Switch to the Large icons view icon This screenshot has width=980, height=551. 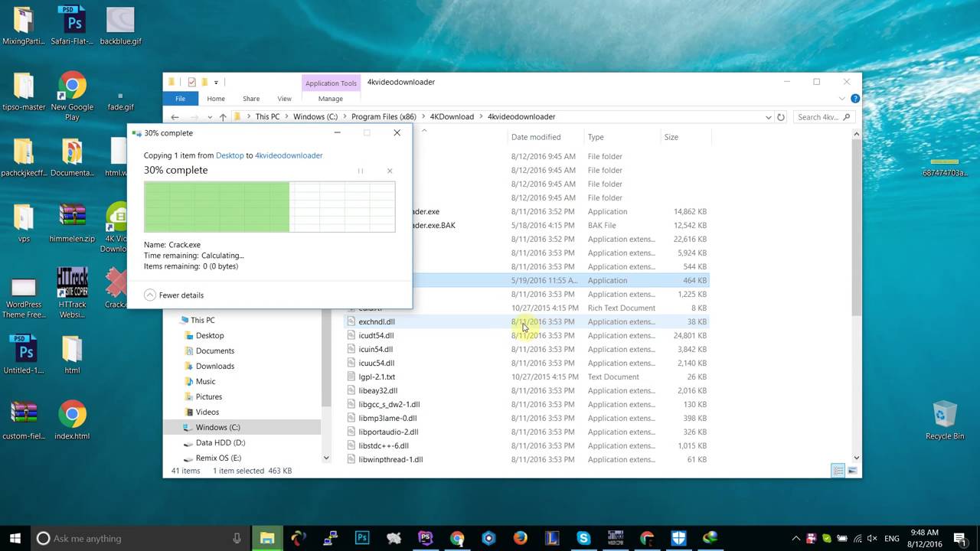click(x=852, y=471)
